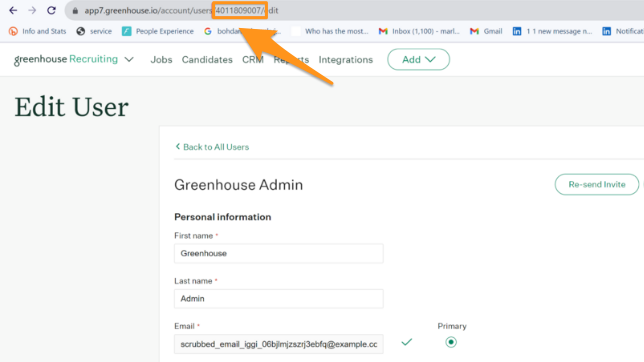Click the browser forward arrow
Image resolution: width=644 pixels, height=362 pixels.
(x=32, y=10)
